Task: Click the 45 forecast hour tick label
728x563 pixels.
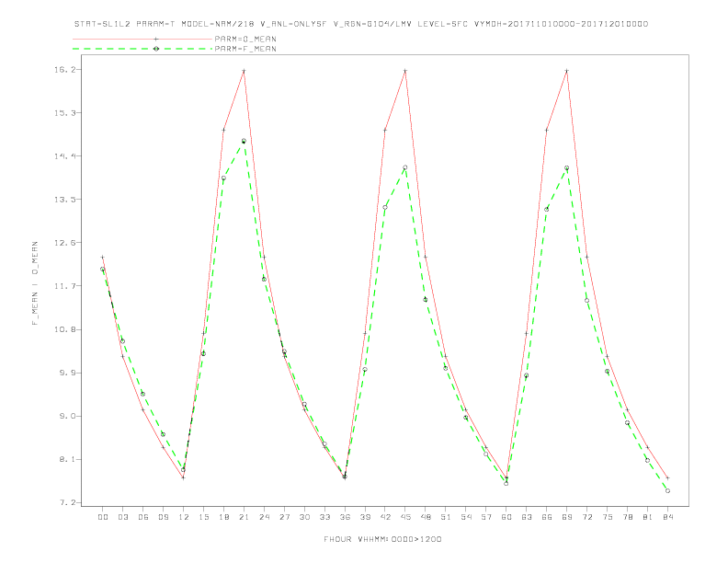Action: 405,517
